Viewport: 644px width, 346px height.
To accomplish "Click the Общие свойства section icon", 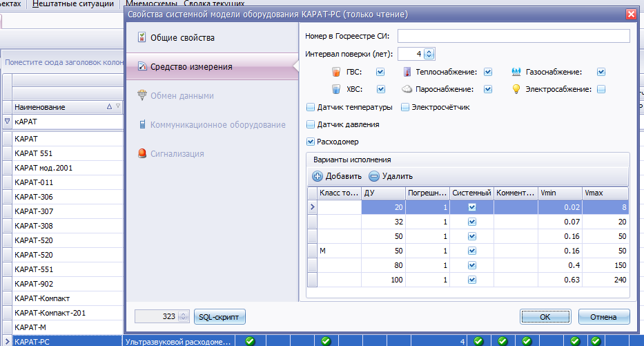I will (142, 37).
